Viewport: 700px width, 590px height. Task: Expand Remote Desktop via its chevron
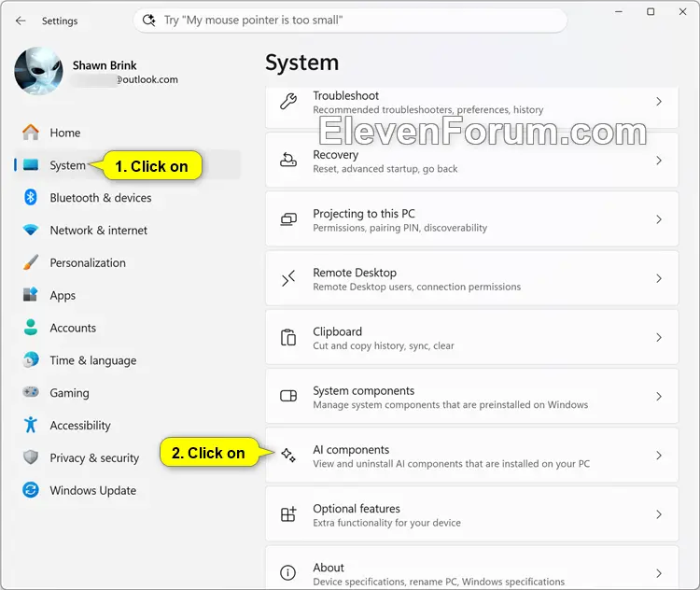(659, 278)
